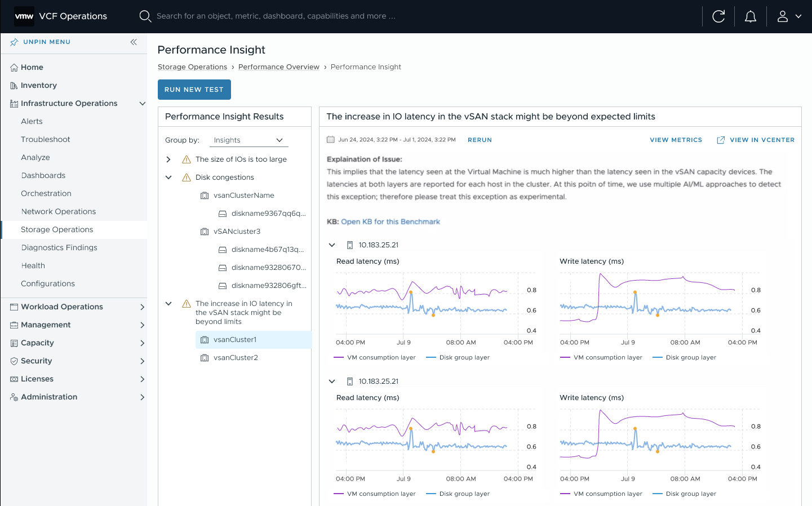Image resolution: width=812 pixels, height=506 pixels.
Task: Click the Infrastructure Operations icon
Action: (x=14, y=104)
